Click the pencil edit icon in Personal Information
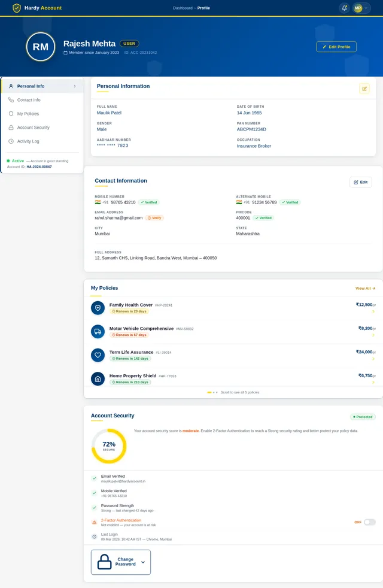Screen dimensions: 383x588 pos(364,89)
